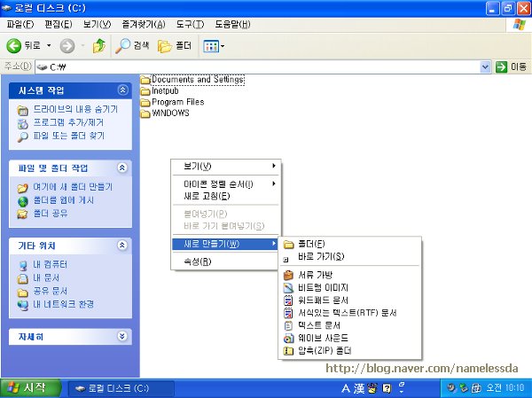The image size is (532, 398).
Task: Open the 즐겨찾기(A) menu
Action: tap(144, 25)
